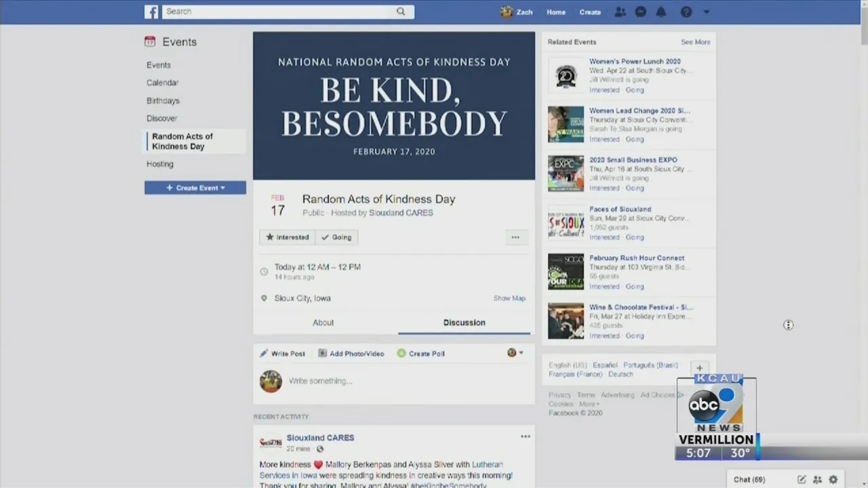868x488 pixels.
Task: Open the Create Event dropdown button
Action: pyautogui.click(x=195, y=188)
